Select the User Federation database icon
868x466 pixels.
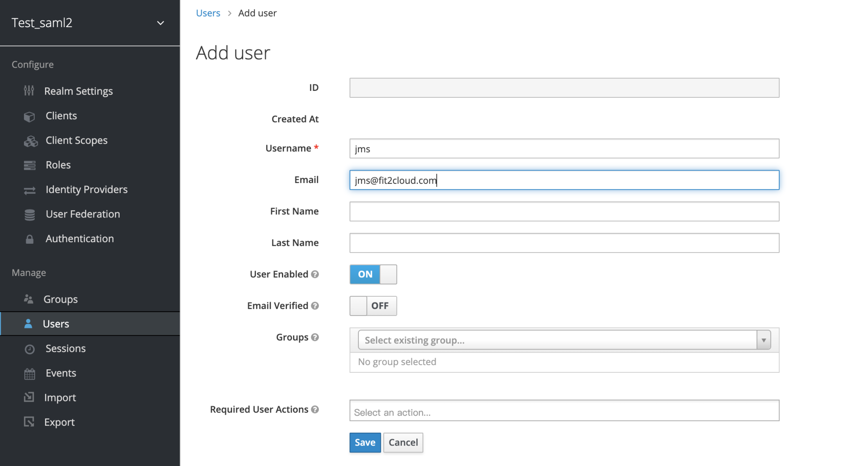coord(29,215)
